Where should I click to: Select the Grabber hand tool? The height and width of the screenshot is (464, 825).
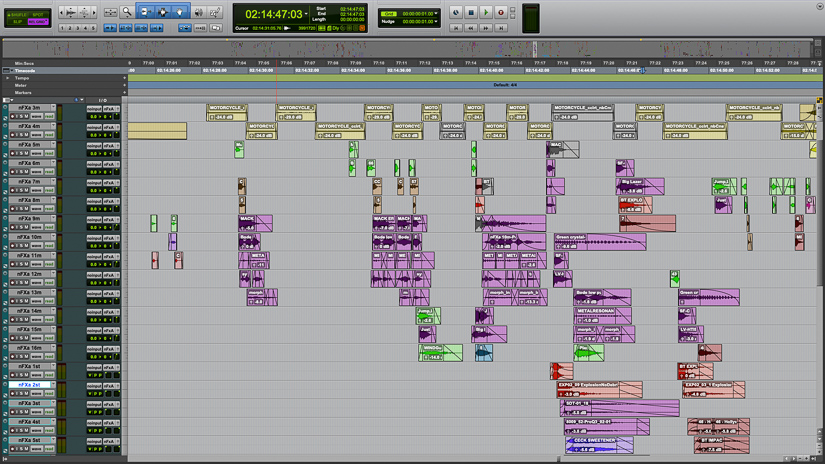click(x=180, y=12)
